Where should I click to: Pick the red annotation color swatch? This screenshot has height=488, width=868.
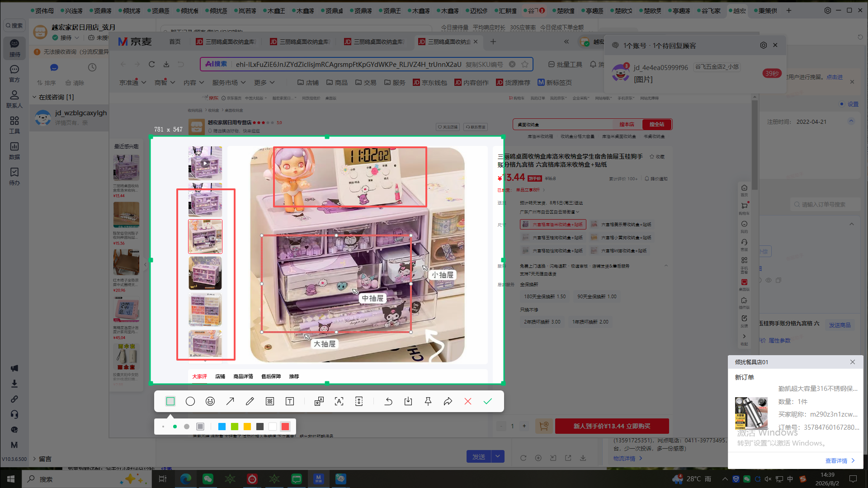(285, 427)
